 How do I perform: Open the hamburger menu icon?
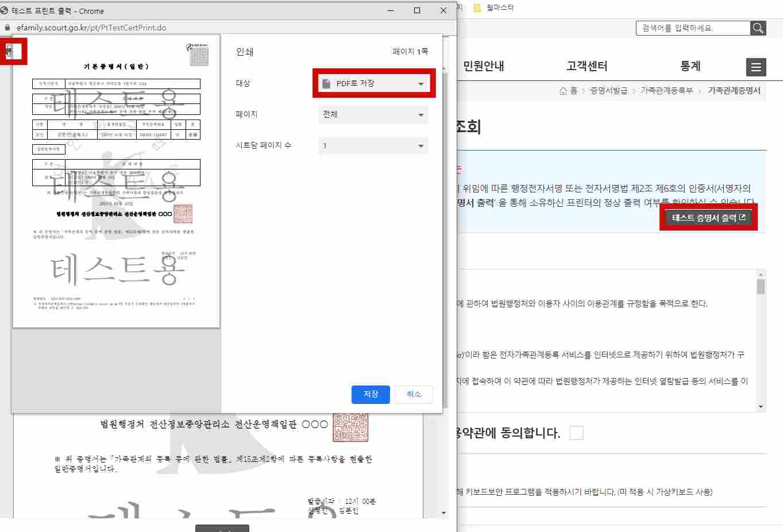756,67
